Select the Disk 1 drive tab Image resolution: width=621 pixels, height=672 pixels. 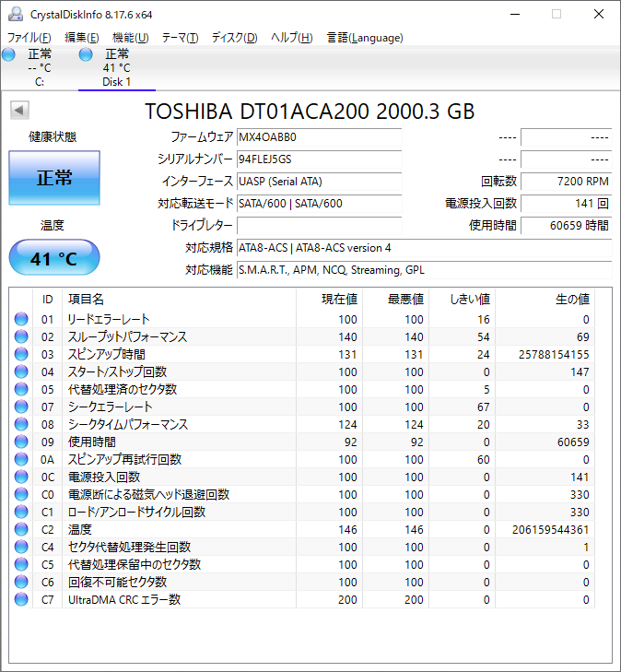116,67
